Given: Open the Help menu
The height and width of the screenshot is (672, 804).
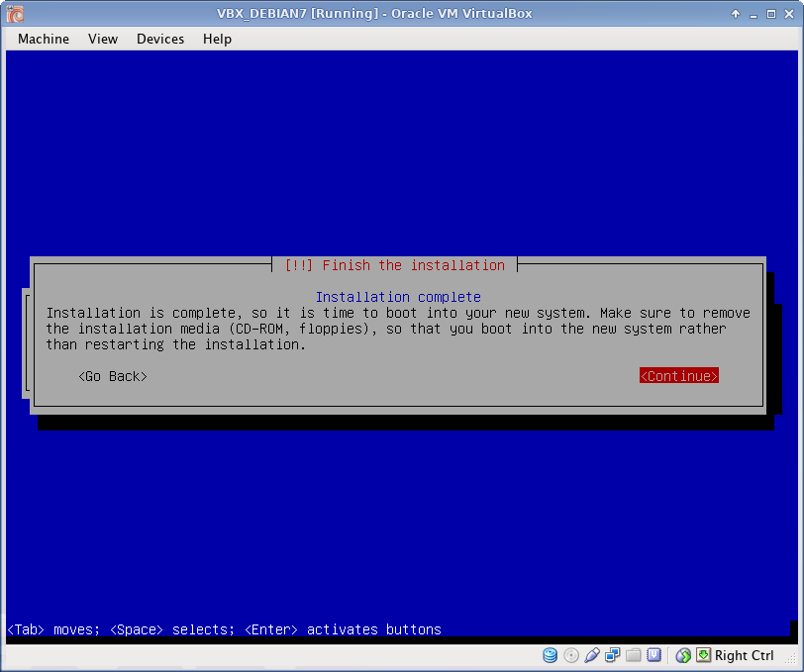Looking at the screenshot, I should pyautogui.click(x=217, y=39).
